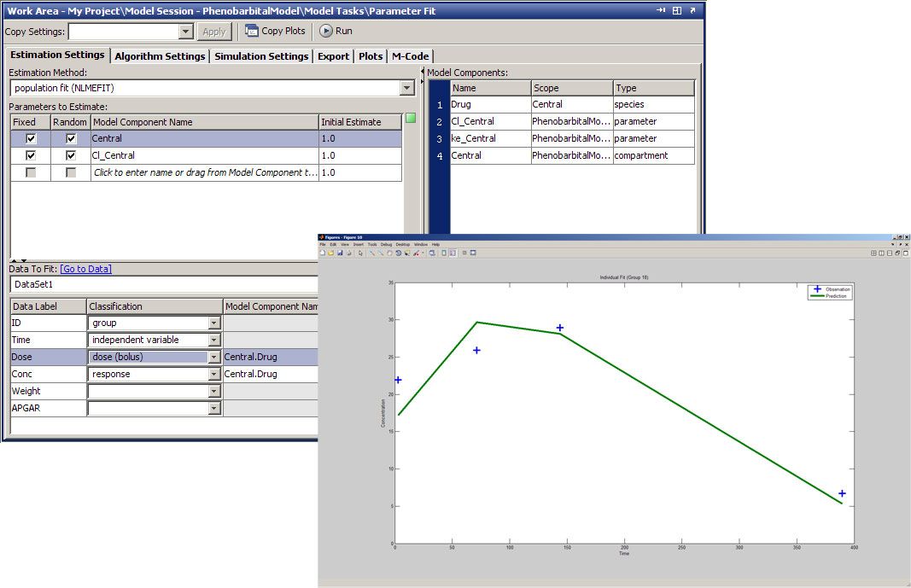Click the maximize figure layout icon
This screenshot has height=588, width=911.
(906, 253)
